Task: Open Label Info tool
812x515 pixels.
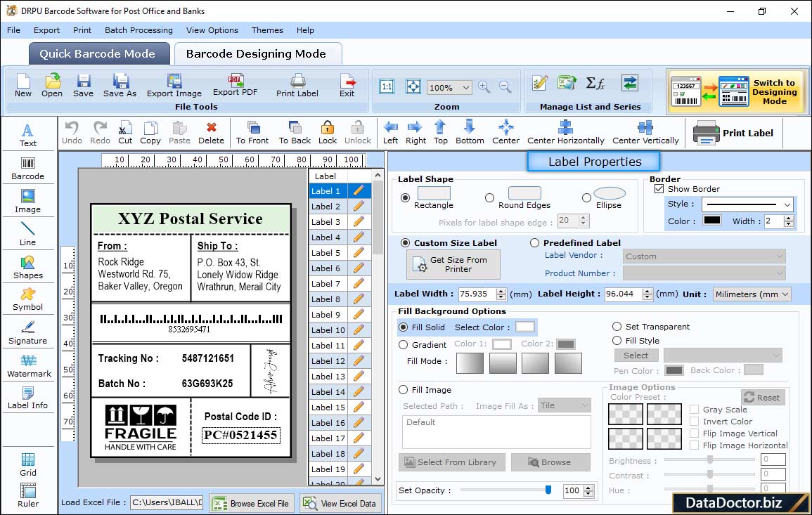Action: tap(28, 398)
